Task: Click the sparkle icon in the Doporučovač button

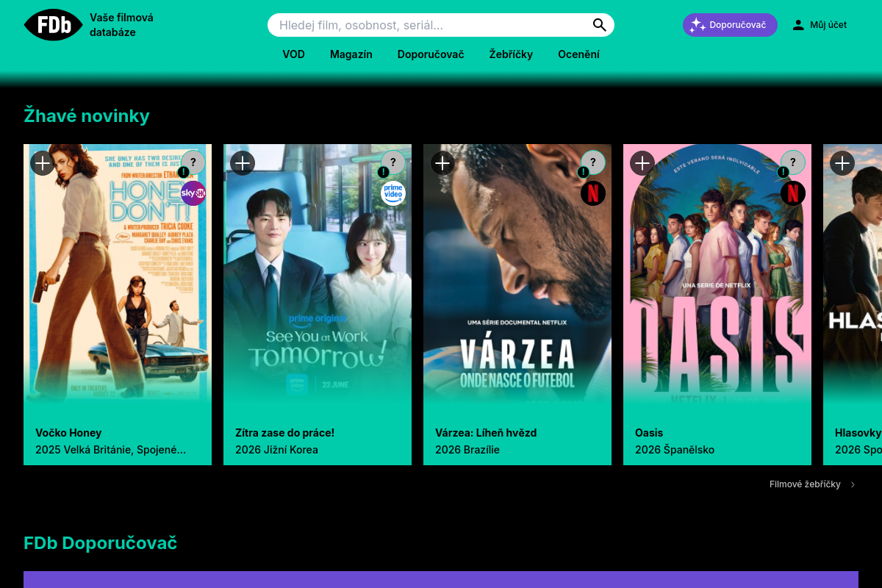Action: (698, 25)
